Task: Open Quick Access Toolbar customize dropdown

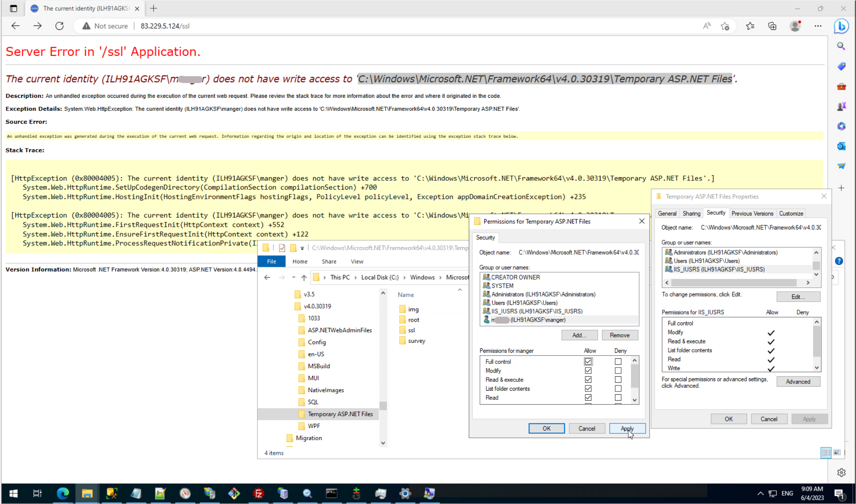Action: pos(302,248)
